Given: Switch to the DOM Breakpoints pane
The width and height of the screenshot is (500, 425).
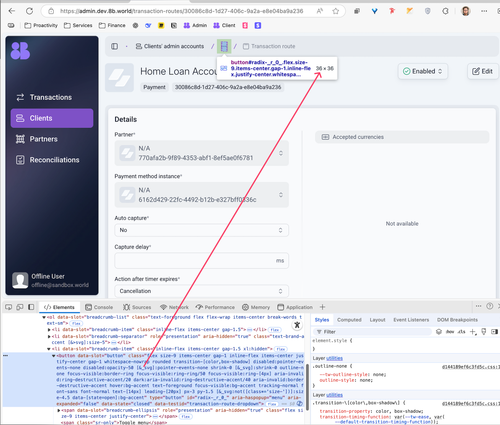Looking at the screenshot, I should click(457, 320).
